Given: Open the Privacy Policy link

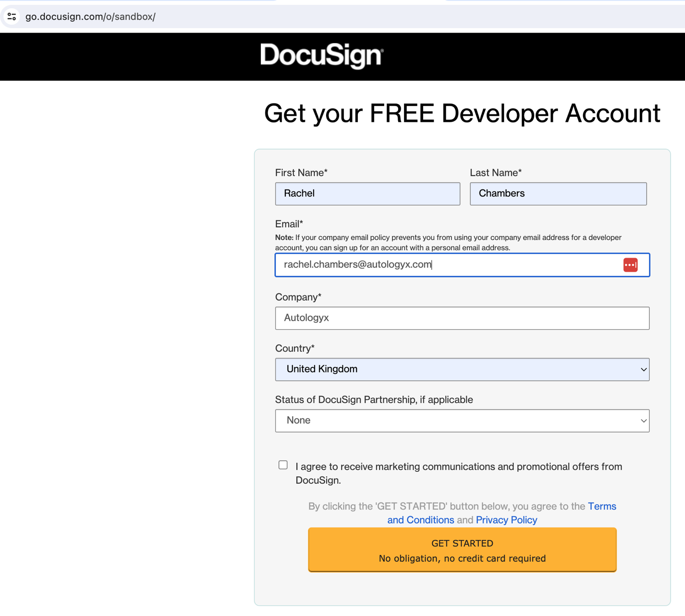Looking at the screenshot, I should (x=507, y=520).
